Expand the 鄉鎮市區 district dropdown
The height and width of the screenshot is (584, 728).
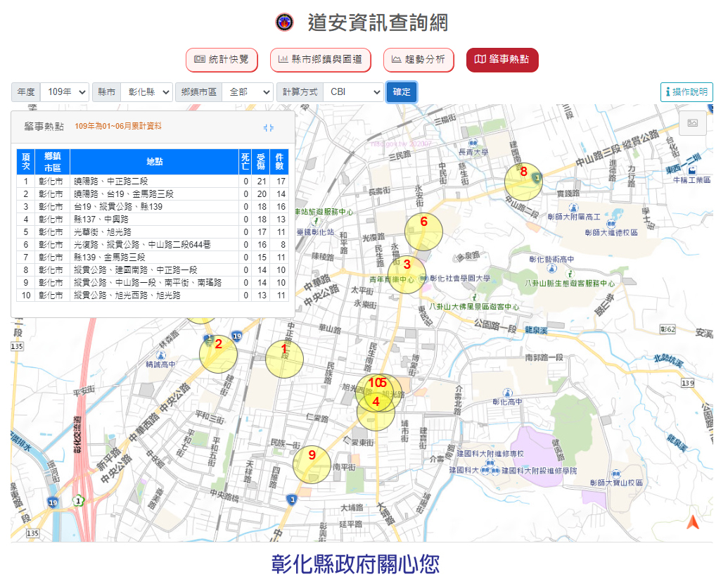pyautogui.click(x=247, y=92)
